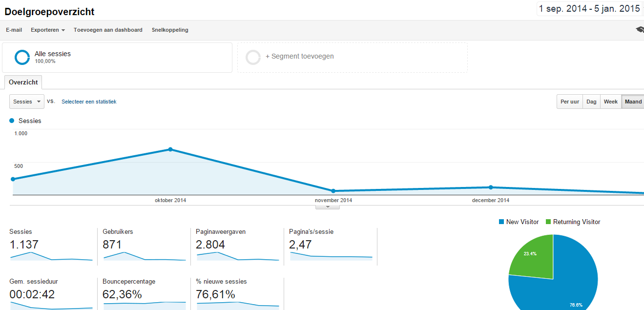Click the Doelgroepoverzicht page title
Viewport: 644px width, 310px height.
tap(49, 12)
